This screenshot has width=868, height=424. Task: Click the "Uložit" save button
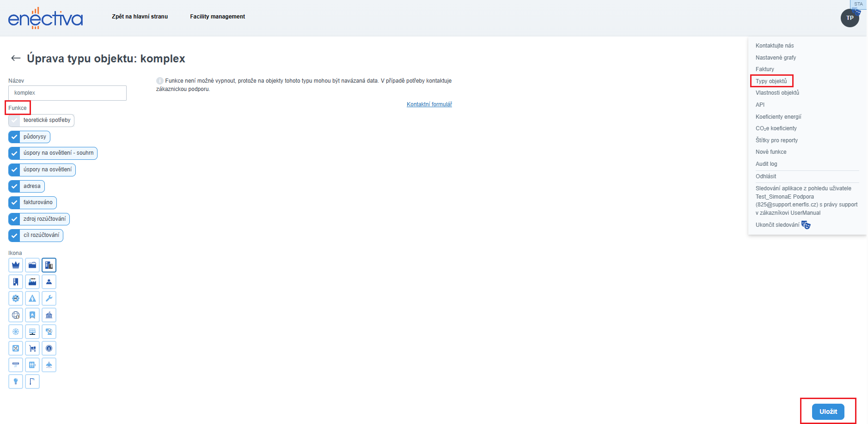pos(828,412)
